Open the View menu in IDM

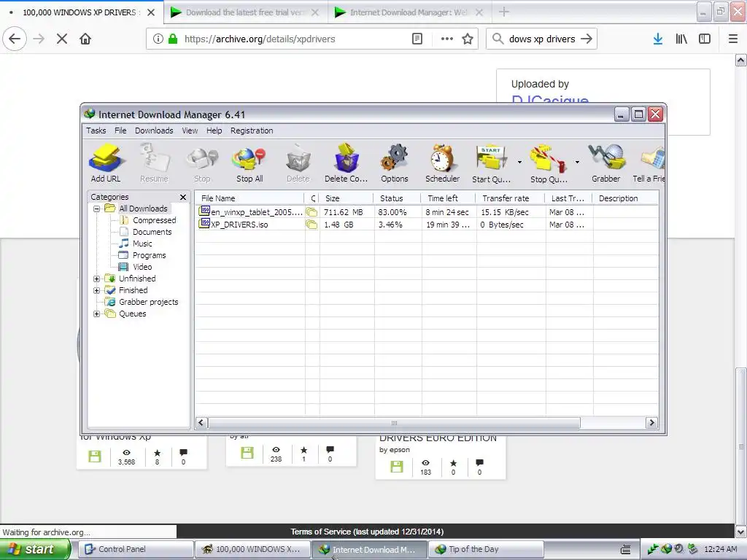[x=190, y=131]
